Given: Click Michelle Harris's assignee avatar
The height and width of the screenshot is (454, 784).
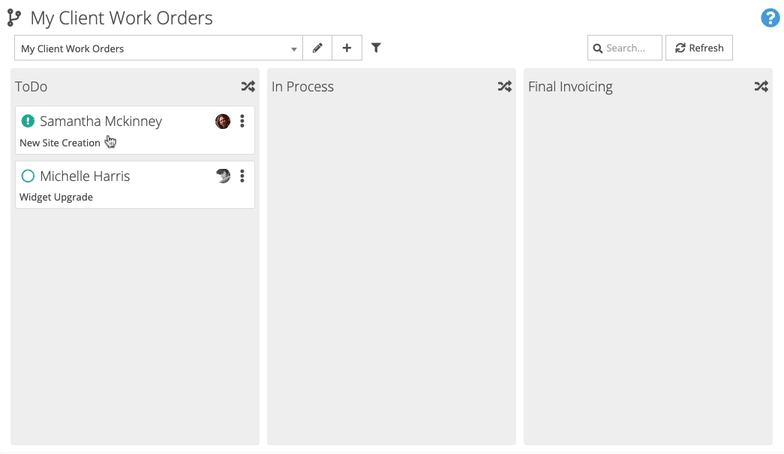Looking at the screenshot, I should click(223, 176).
